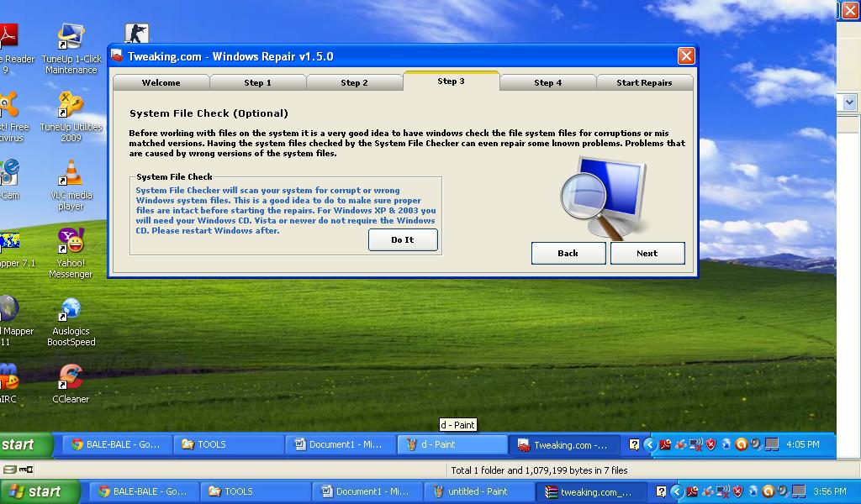861x504 pixels.
Task: Open Tweaking.com taskbar button with red icon
Action: pyautogui.click(x=564, y=444)
